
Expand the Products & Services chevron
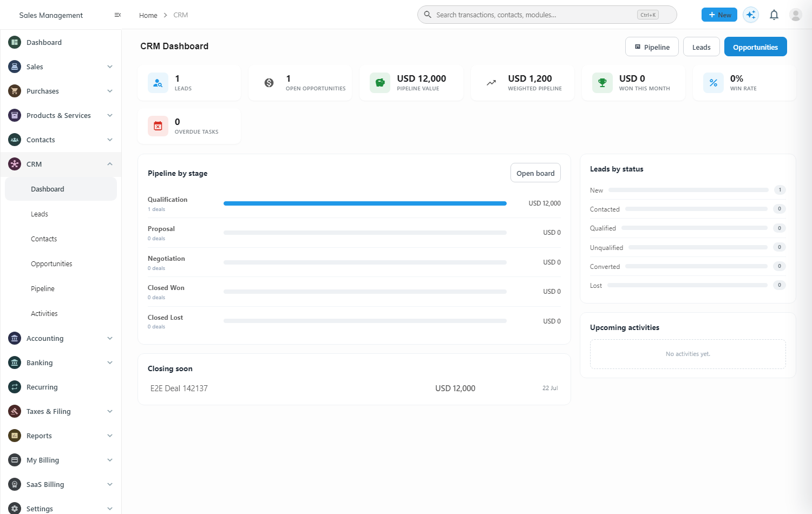point(110,115)
